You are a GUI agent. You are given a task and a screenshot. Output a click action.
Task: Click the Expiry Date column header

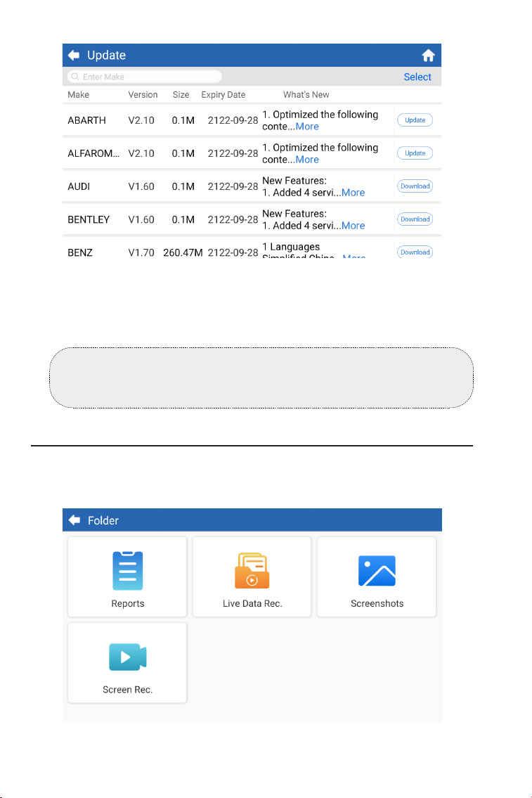(223, 95)
